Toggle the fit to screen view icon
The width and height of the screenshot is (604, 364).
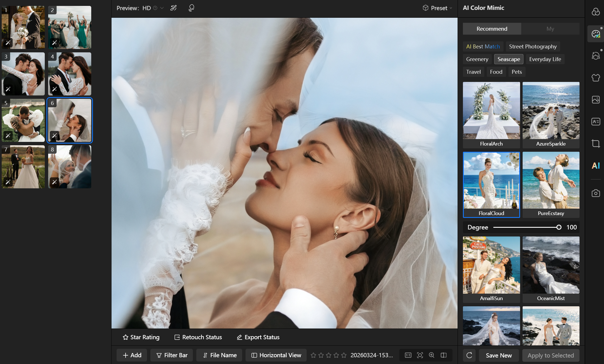pyautogui.click(x=420, y=355)
